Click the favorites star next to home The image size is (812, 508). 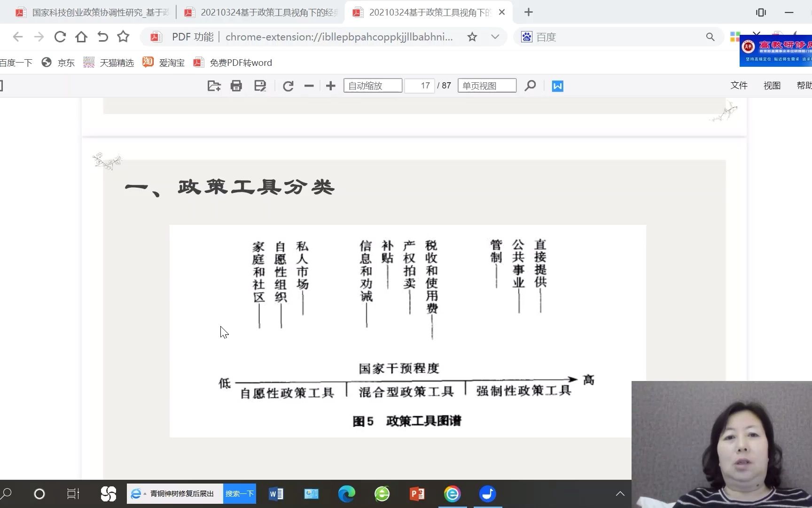pos(123,36)
